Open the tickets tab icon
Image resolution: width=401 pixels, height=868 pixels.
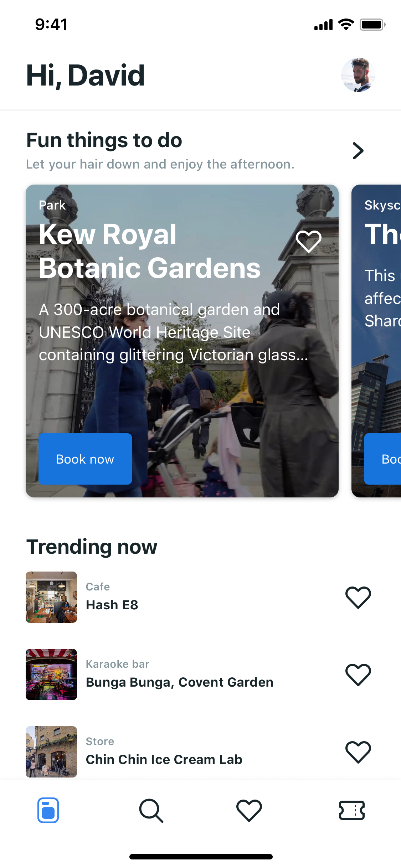(351, 810)
